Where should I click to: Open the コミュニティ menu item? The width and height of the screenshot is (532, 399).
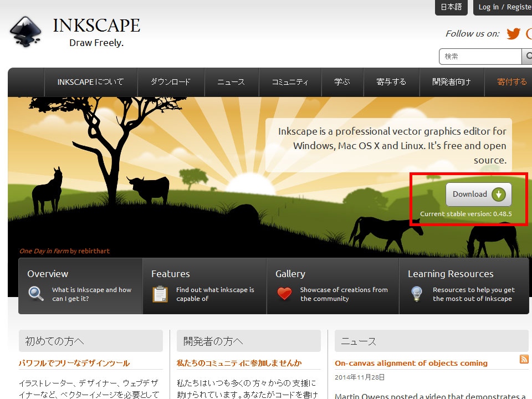[x=290, y=82]
